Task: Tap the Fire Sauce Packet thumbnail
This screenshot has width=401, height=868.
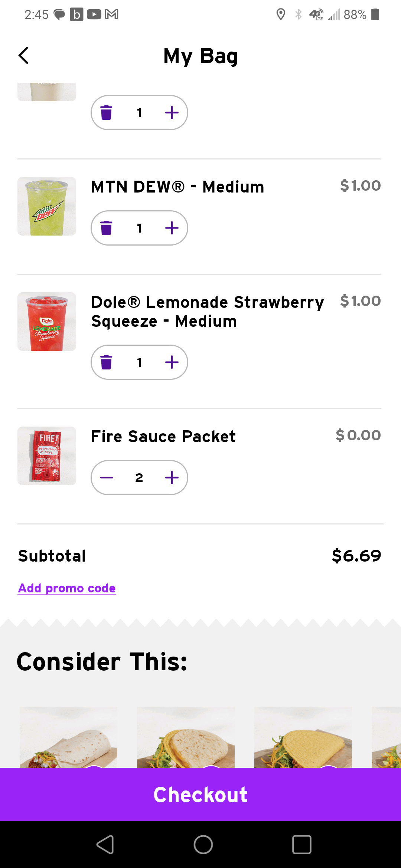Action: [47, 456]
